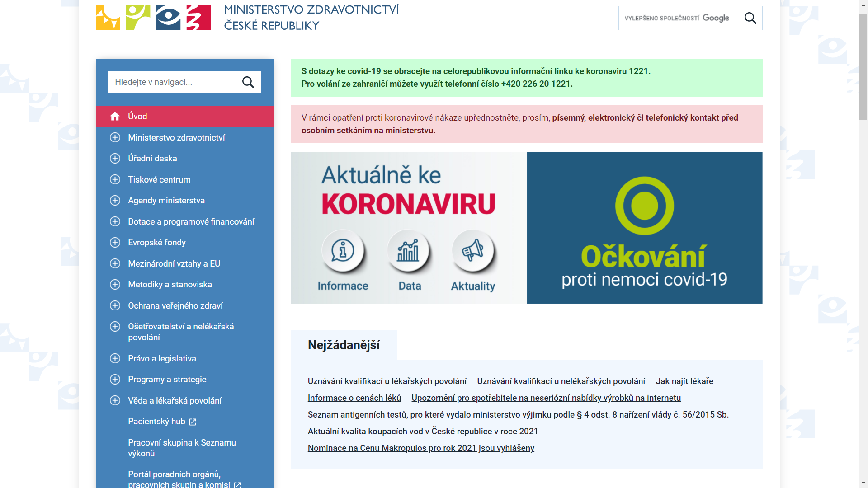This screenshot has width=868, height=488.
Task: Expand Právo a legislativa plus icon
Action: [x=115, y=359]
